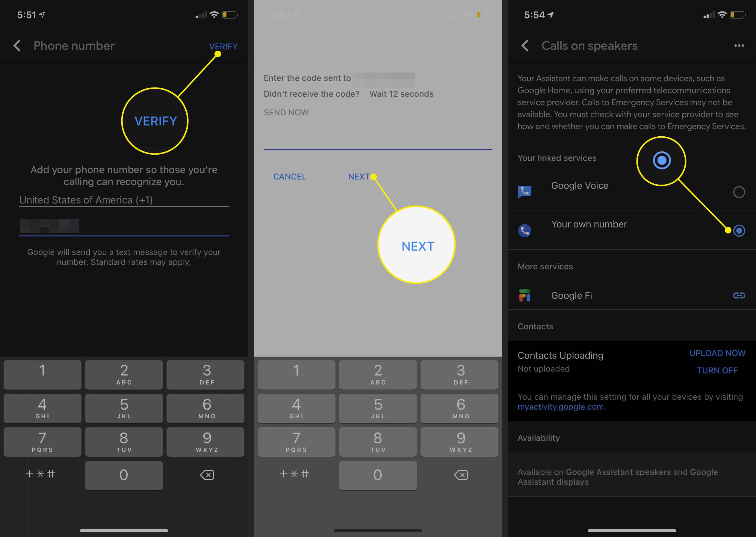The image size is (756, 537).
Task: Tap UPLOAD NOW for Contacts Uploading
Action: pyautogui.click(x=715, y=353)
